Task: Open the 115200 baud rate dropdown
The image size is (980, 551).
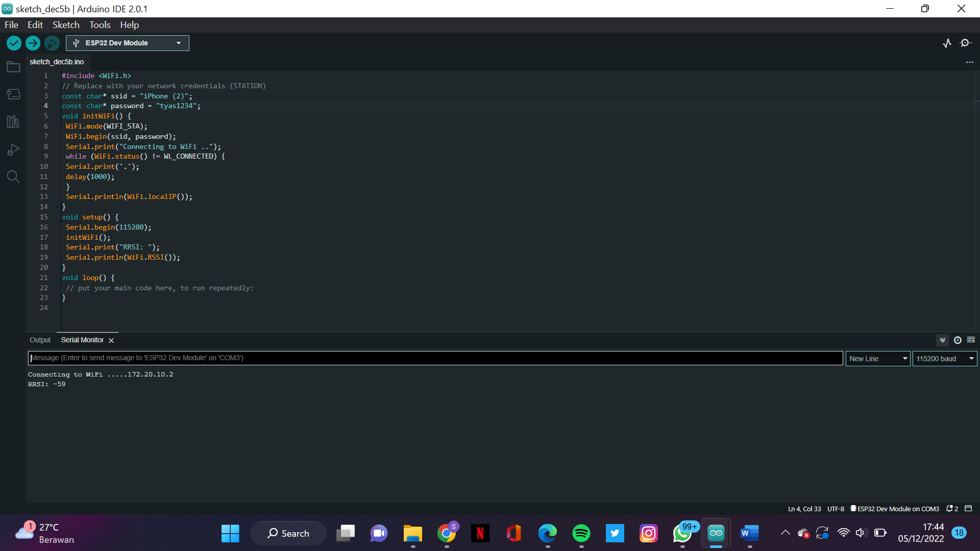Action: pos(945,359)
